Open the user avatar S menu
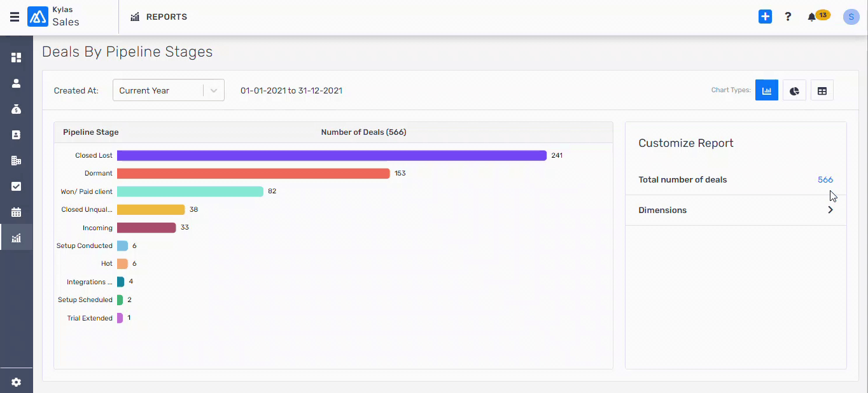The width and height of the screenshot is (868, 393). coord(851,17)
